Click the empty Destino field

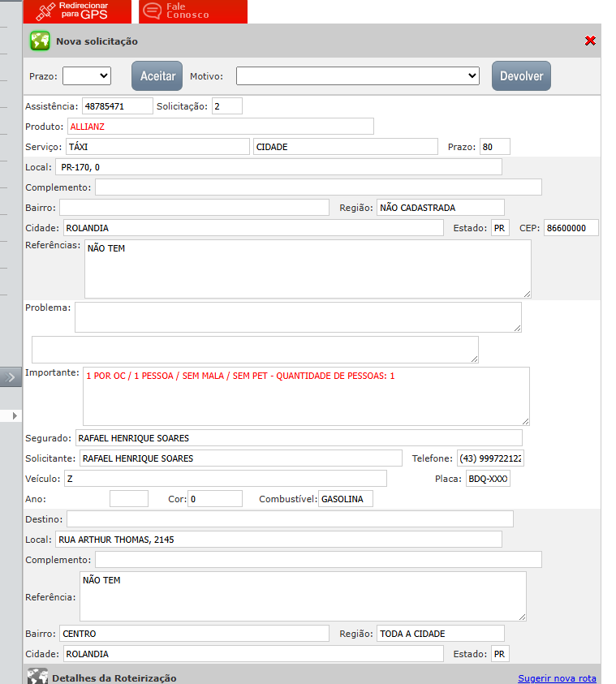point(290,519)
